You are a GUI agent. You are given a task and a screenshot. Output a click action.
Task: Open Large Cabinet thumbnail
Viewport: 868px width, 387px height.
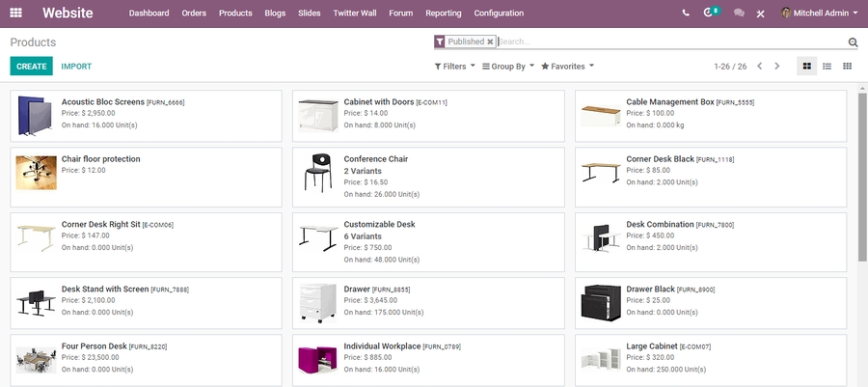click(601, 360)
